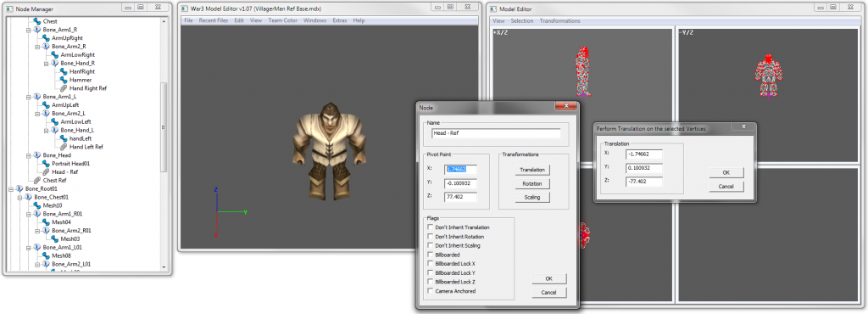Image resolution: width=868 pixels, height=314 pixels.
Task: Click the node icon beside Portrait Head01
Action: [46, 164]
